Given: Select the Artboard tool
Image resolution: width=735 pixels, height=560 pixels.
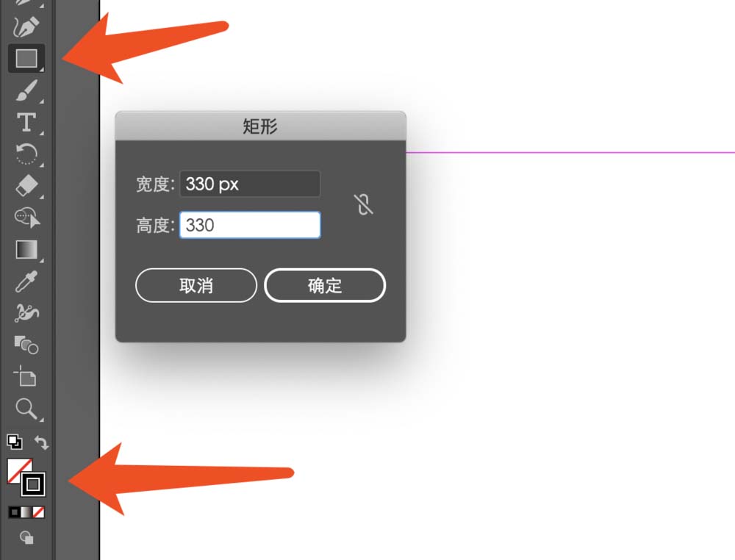Looking at the screenshot, I should pyautogui.click(x=25, y=376).
